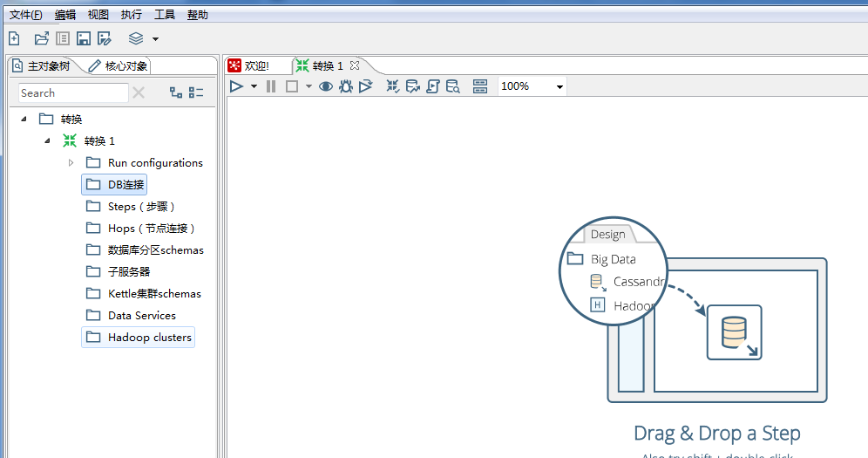Collapse the 转换 1 tree node arrow
Viewport: 868px width, 458px height.
pyautogui.click(x=48, y=140)
